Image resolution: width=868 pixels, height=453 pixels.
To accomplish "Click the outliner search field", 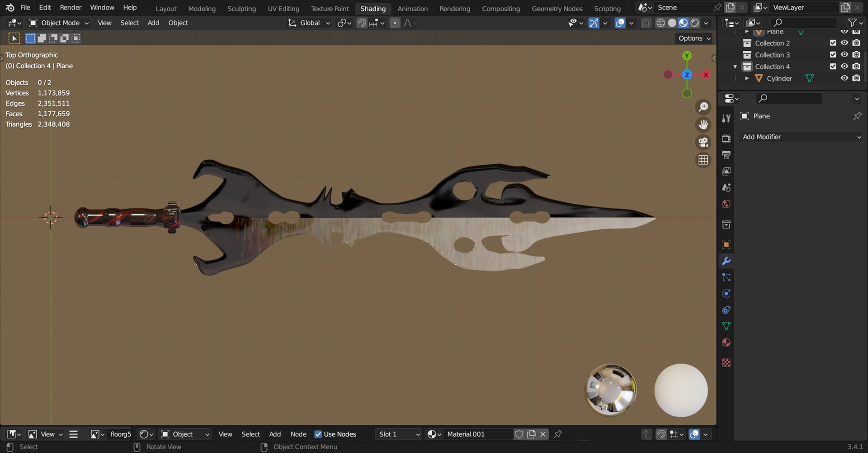I will pos(804,23).
